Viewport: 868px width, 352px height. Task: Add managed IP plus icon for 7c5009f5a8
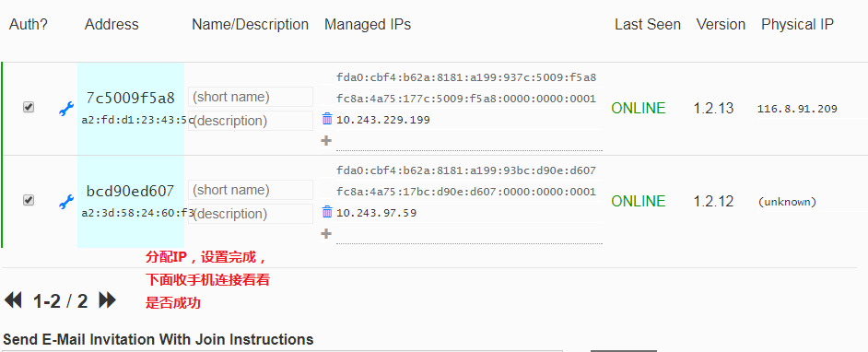click(x=326, y=141)
